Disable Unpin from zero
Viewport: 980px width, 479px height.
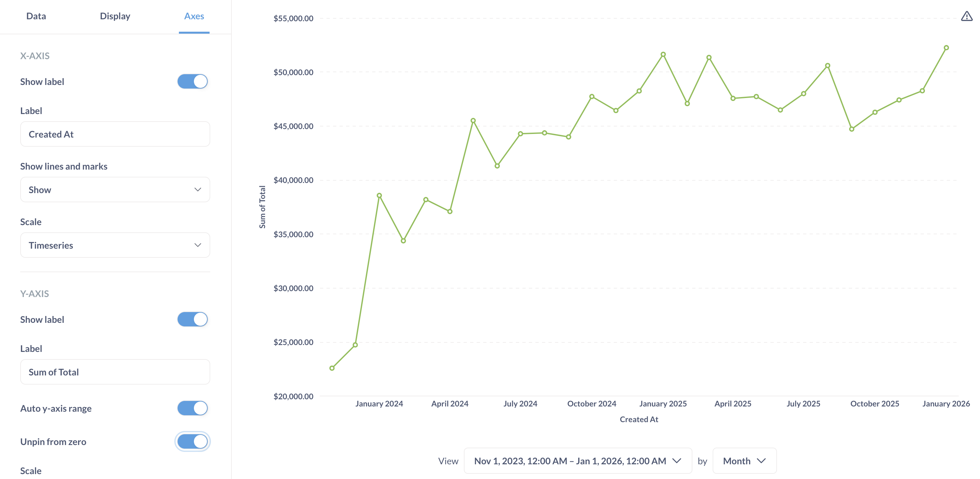coord(192,441)
